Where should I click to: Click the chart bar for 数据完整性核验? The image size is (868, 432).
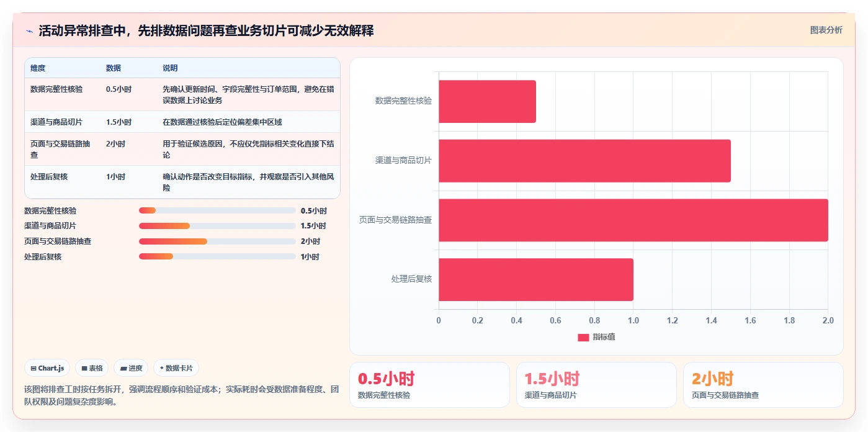(x=487, y=101)
